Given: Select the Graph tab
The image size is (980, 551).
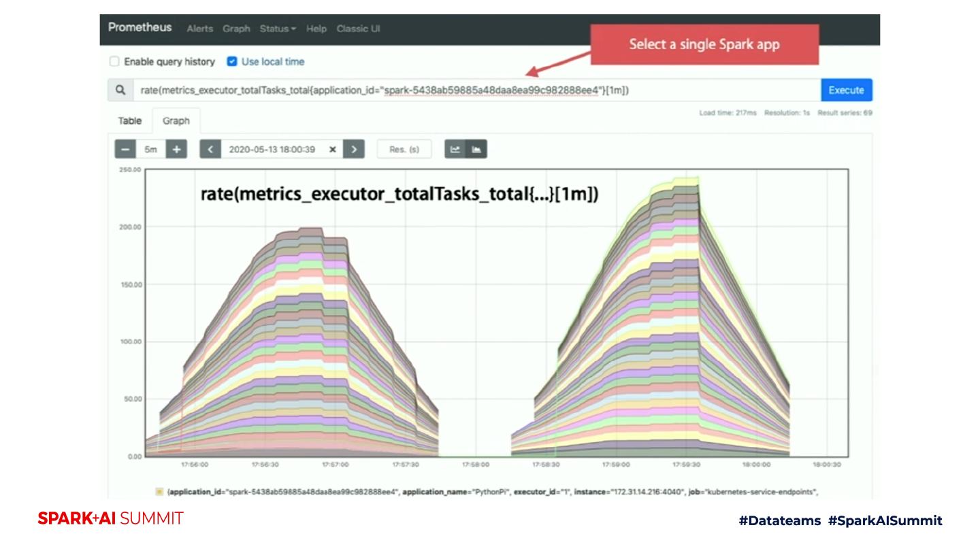Looking at the screenshot, I should tap(176, 121).
